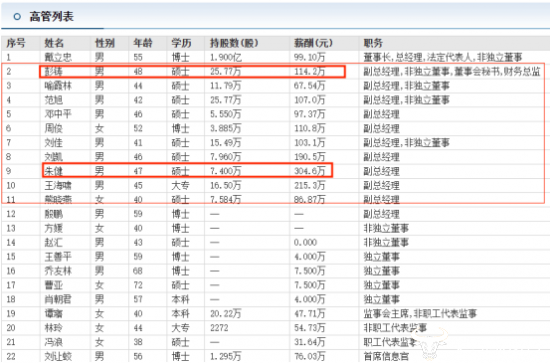Image resolution: width=550 pixels, height=363 pixels.
Task: Click 监事会主席 position in row 19
Action: point(386,313)
